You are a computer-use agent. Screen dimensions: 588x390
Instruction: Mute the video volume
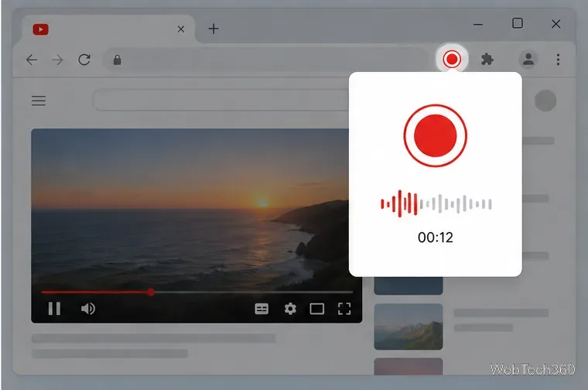(88, 309)
